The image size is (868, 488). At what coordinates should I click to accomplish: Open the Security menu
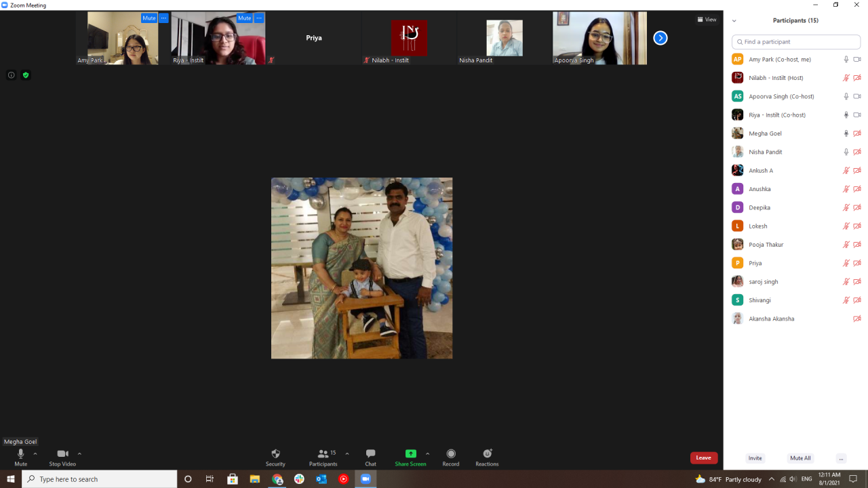click(275, 457)
